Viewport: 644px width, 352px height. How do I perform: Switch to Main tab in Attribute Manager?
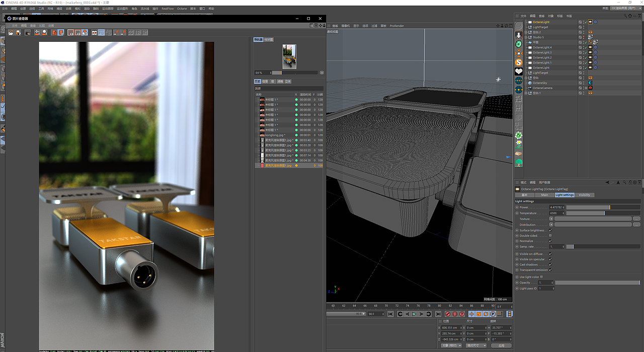(545, 195)
